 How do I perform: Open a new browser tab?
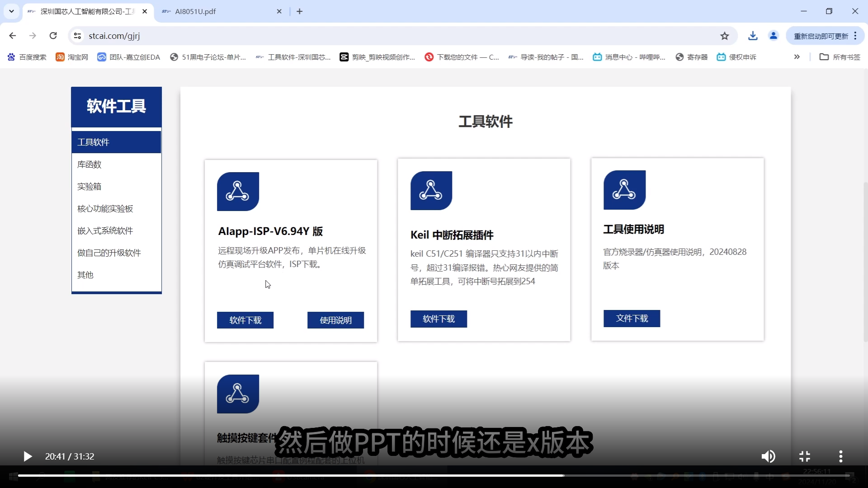pyautogui.click(x=300, y=11)
